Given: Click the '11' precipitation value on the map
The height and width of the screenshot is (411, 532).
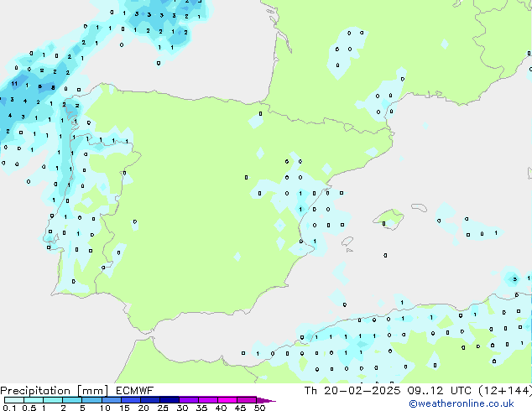Looking at the screenshot, I should [x=14, y=83].
